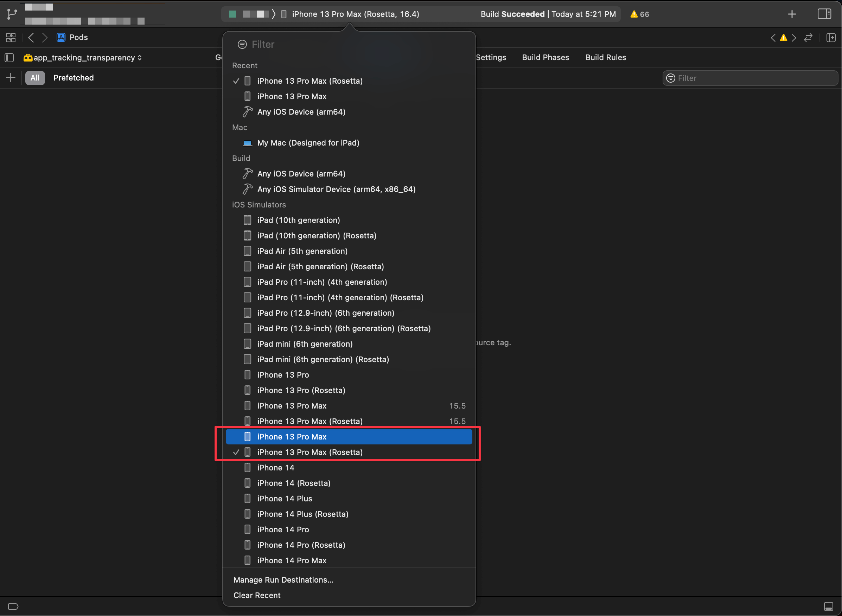Select iPhone 14 Pro (Rosetta)
Image resolution: width=842 pixels, height=616 pixels.
click(349, 545)
